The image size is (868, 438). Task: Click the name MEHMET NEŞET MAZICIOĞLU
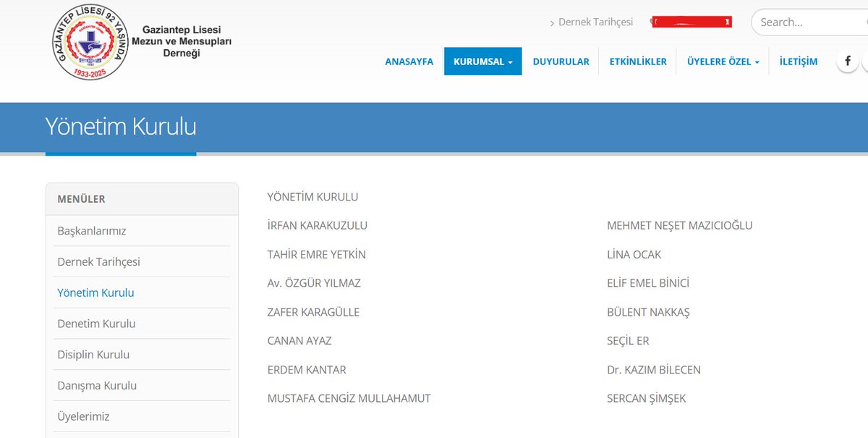(x=680, y=225)
